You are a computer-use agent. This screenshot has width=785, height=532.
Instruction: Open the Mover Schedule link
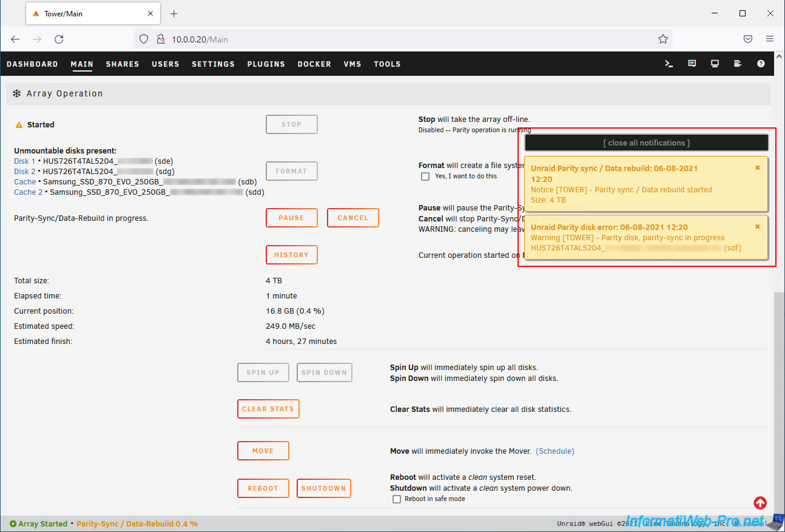pos(554,451)
